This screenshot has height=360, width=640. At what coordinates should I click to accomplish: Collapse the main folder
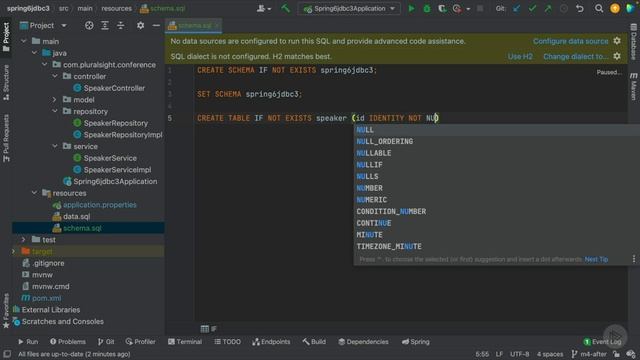(24, 41)
